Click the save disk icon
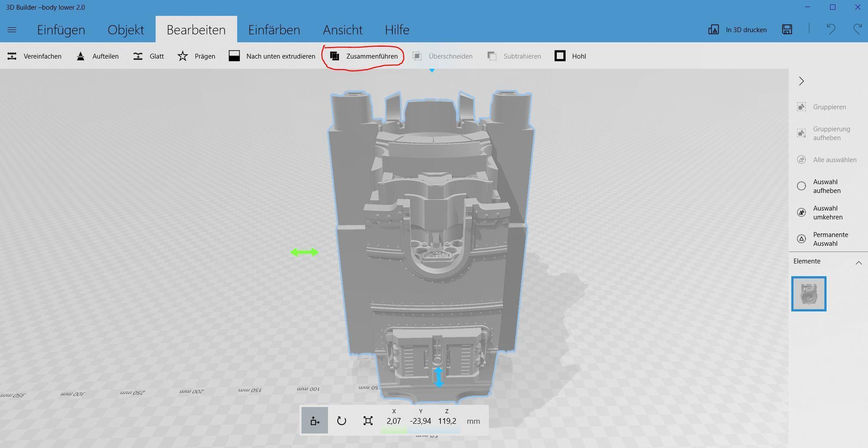Image resolution: width=868 pixels, height=448 pixels. [787, 30]
